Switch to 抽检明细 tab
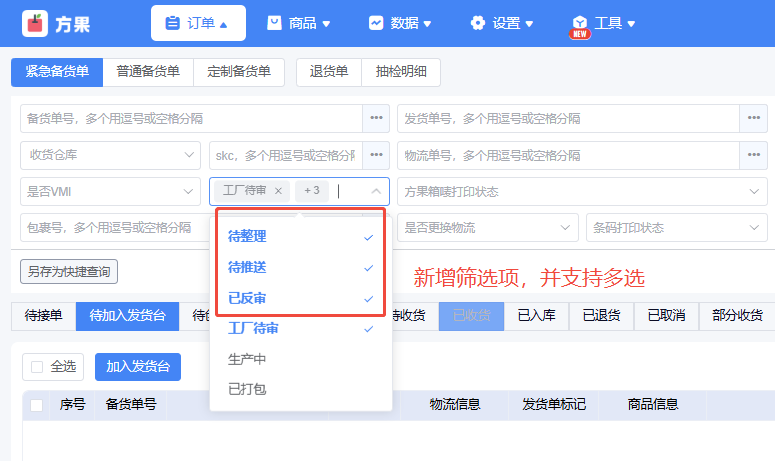Viewport: 775px width, 461px height. [x=401, y=72]
